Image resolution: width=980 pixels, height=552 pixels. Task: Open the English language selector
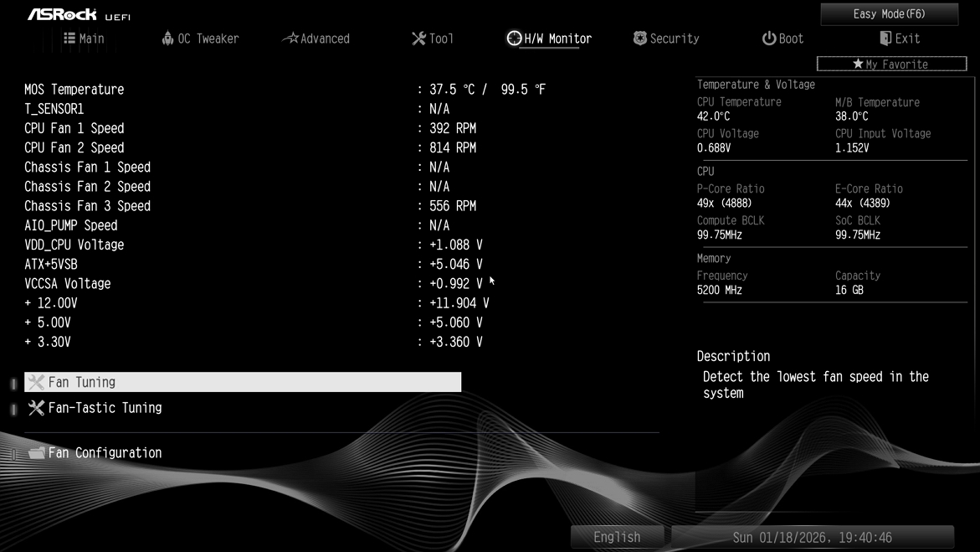pyautogui.click(x=617, y=536)
